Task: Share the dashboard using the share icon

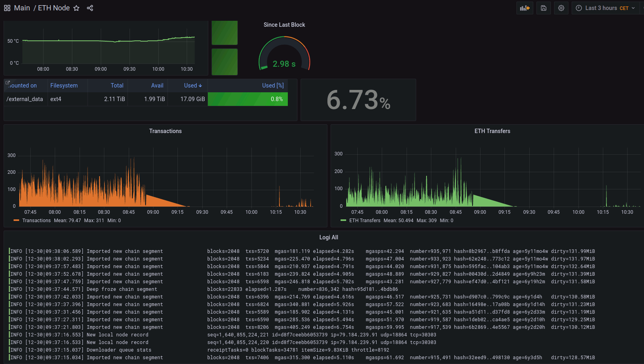Action: pos(90,8)
